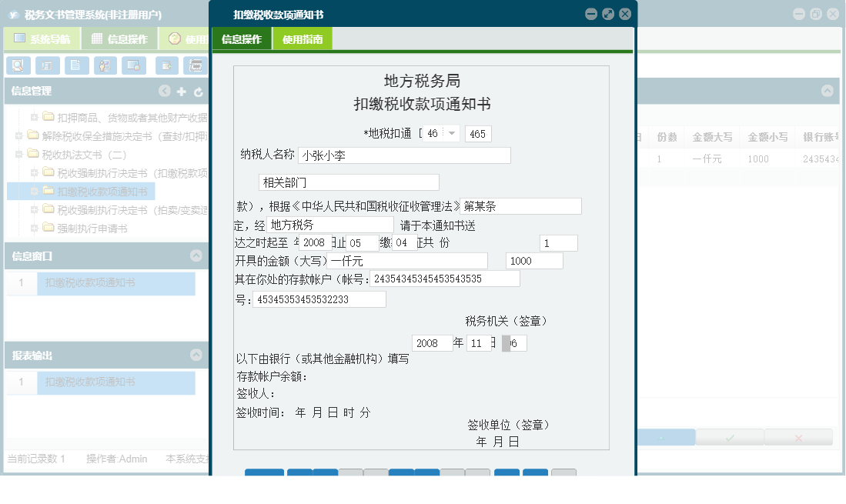This screenshot has height=504, width=846.
Task: Open the 46 dropdown after 地税扣通
Action: (x=452, y=133)
